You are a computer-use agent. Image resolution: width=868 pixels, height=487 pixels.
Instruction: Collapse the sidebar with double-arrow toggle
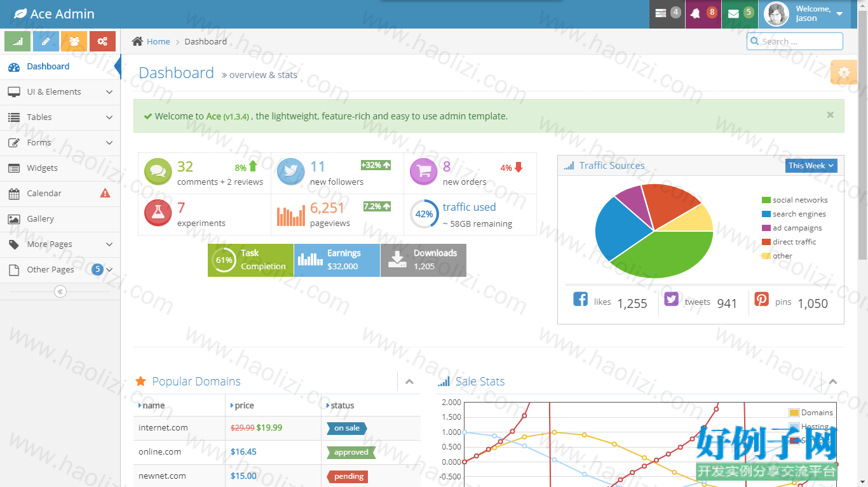[60, 291]
